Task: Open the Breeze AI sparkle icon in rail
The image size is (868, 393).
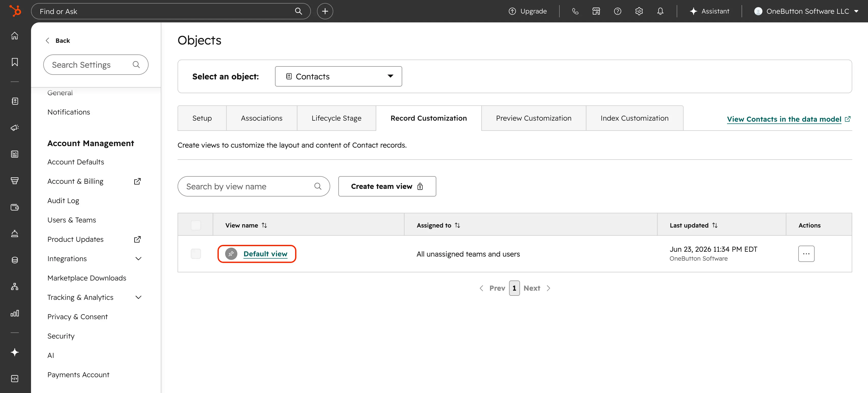Action: click(15, 352)
